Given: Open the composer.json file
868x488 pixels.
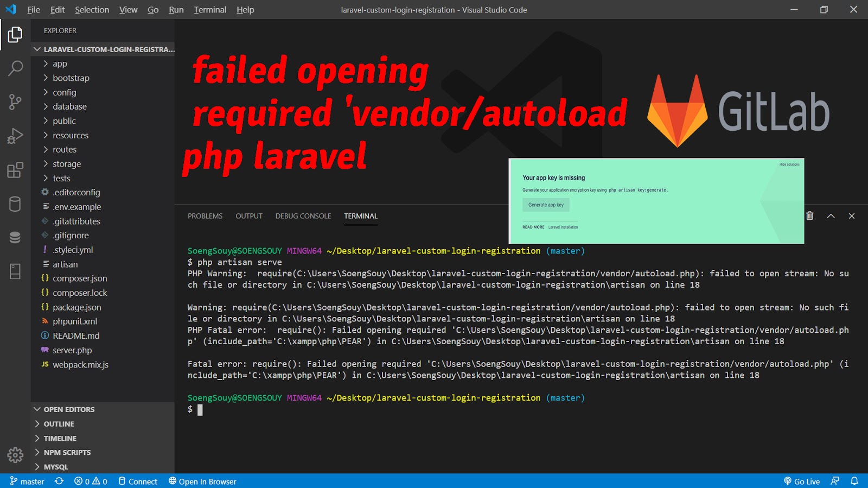Looking at the screenshot, I should click(x=103, y=278).
